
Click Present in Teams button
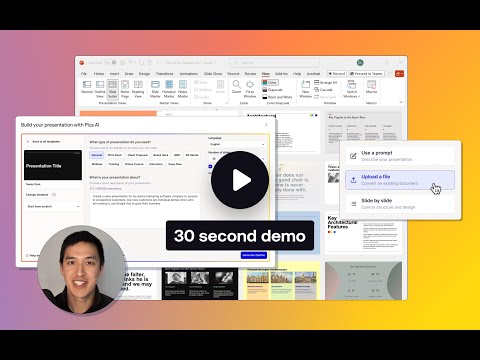click(366, 73)
